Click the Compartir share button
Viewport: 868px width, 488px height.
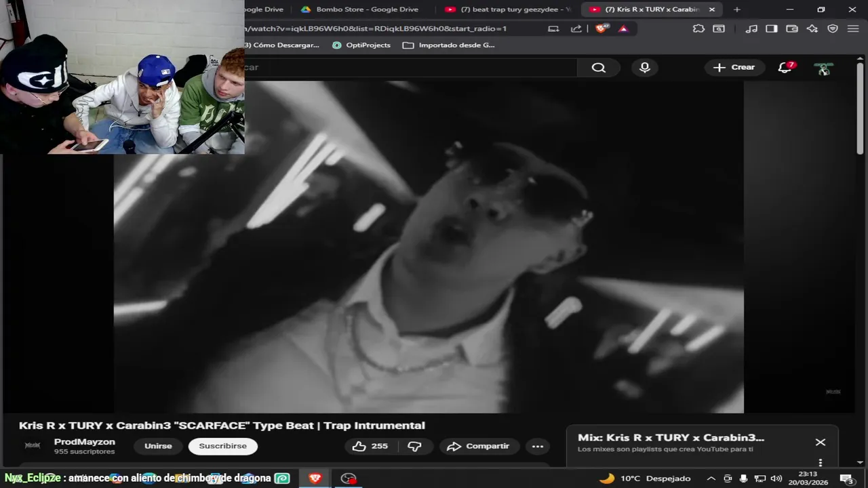pos(479,446)
